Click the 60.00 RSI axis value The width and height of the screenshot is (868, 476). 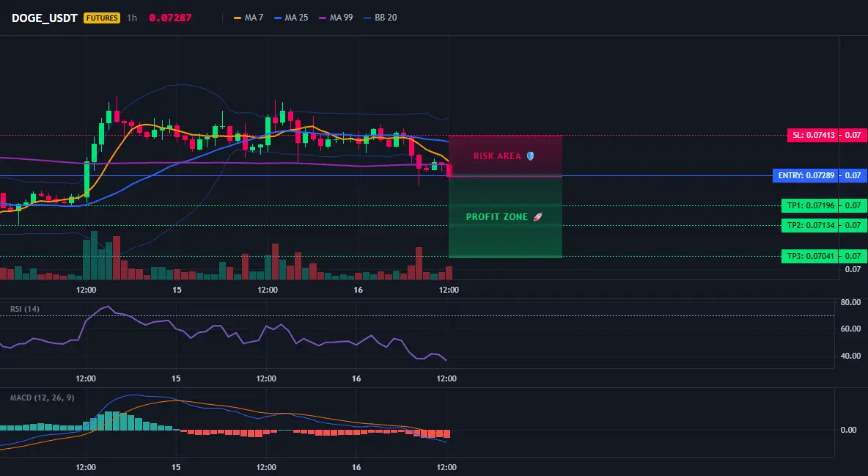[x=850, y=329]
